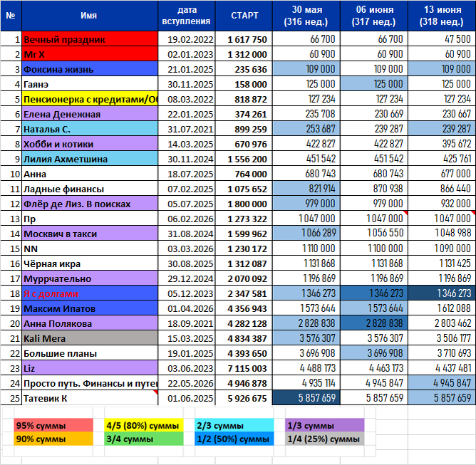Select the yellow Пенсионерка с кредитами cell
This screenshot has height=465, width=476.
(90, 99)
